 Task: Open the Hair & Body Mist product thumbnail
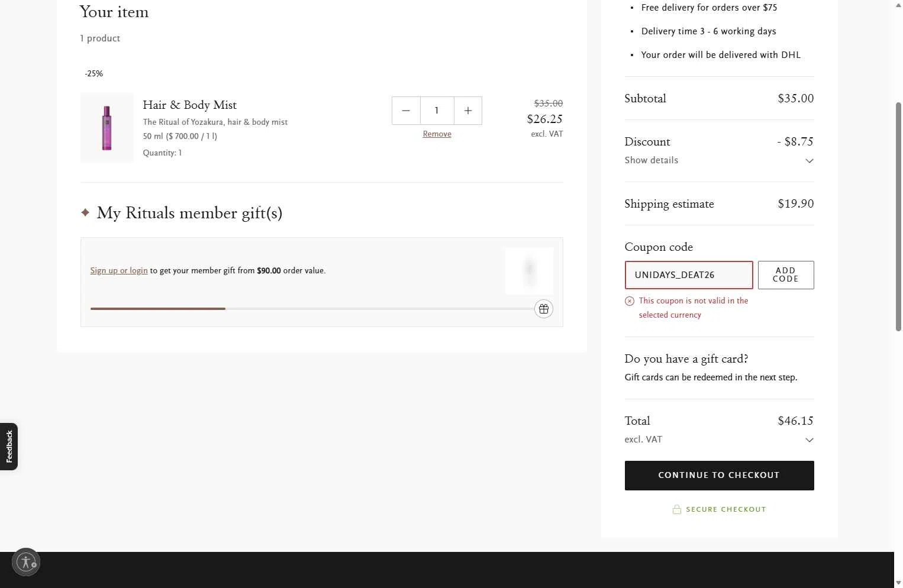point(107,128)
